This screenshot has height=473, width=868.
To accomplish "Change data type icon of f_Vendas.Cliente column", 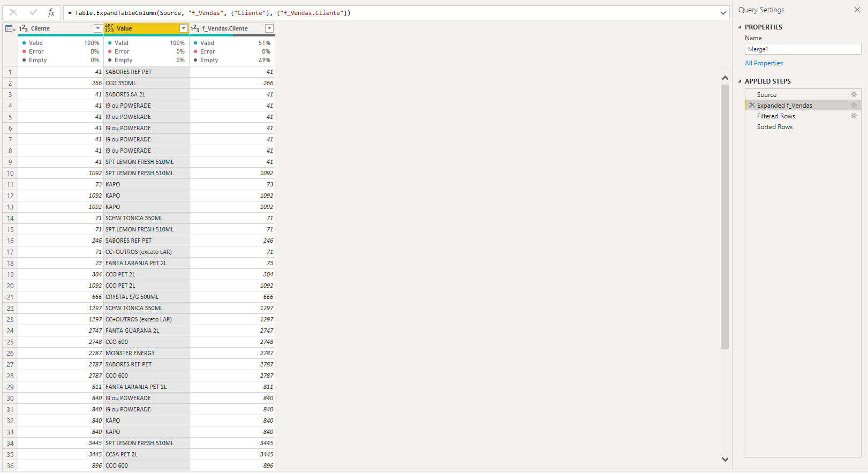I will pyautogui.click(x=195, y=28).
